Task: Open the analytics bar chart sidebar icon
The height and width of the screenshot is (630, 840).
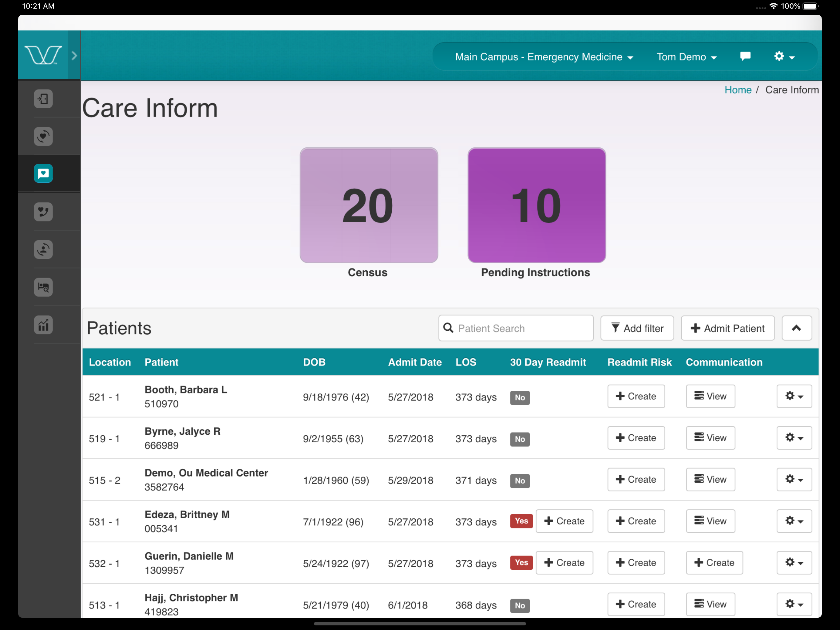Action: (43, 325)
